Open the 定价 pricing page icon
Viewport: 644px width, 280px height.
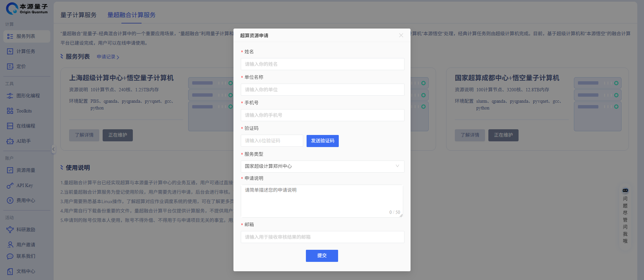point(10,66)
